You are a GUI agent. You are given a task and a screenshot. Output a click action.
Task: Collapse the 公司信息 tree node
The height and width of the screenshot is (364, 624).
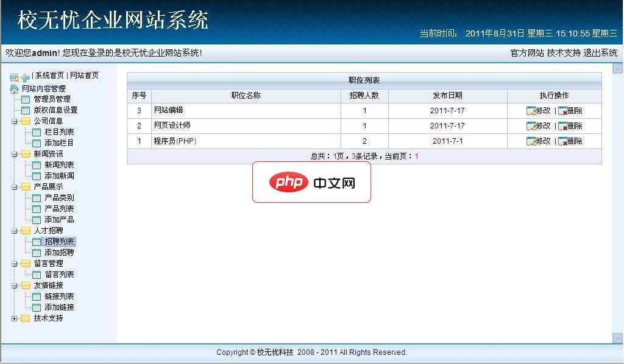tap(15, 121)
